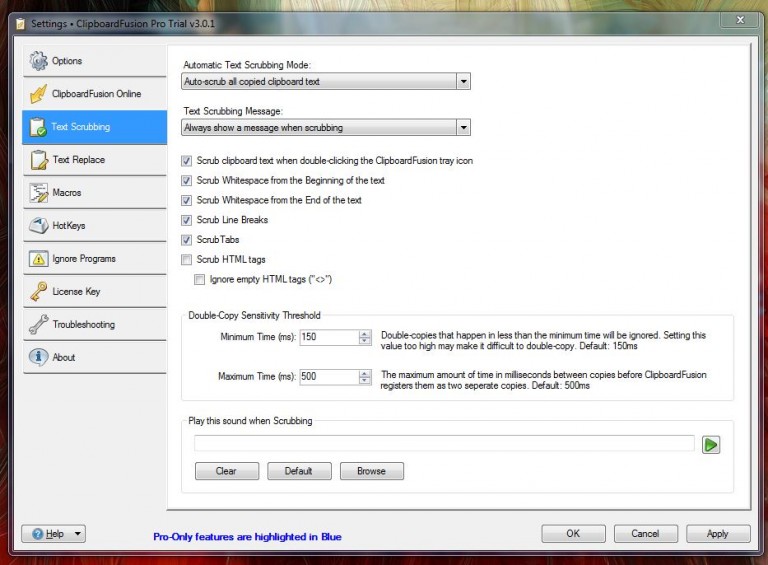The image size is (768, 565).
Task: Click the Clear sound button
Action: [x=227, y=471]
